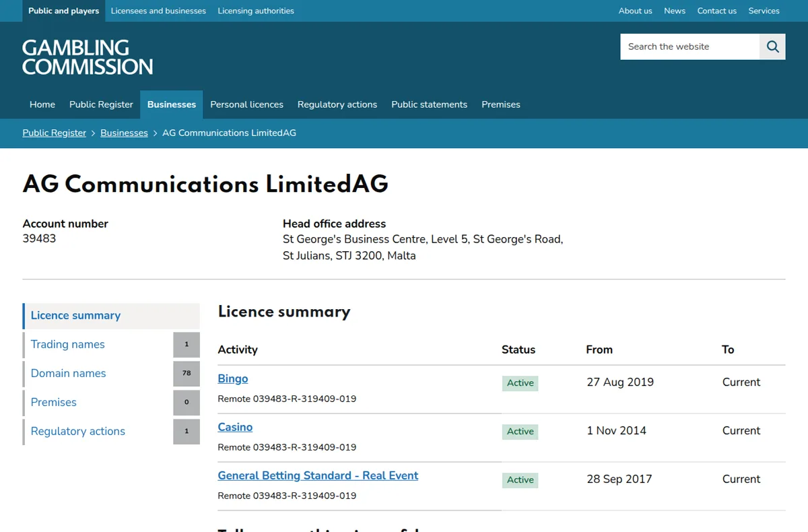Click the date 27 Aug 2019
The width and height of the screenshot is (808, 532).
tap(620, 382)
